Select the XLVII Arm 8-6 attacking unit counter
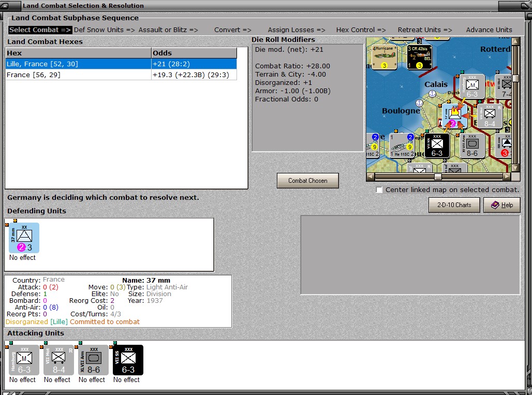 (93, 360)
